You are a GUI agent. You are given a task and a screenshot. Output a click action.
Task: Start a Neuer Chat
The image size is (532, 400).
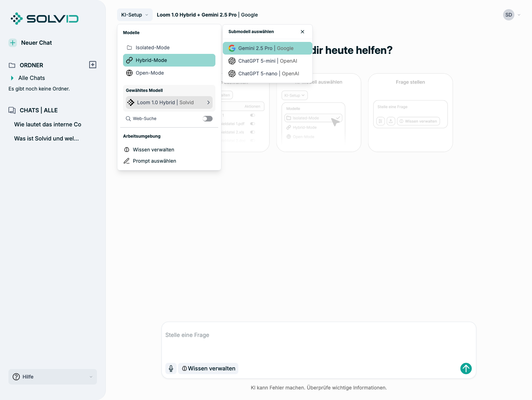(36, 43)
